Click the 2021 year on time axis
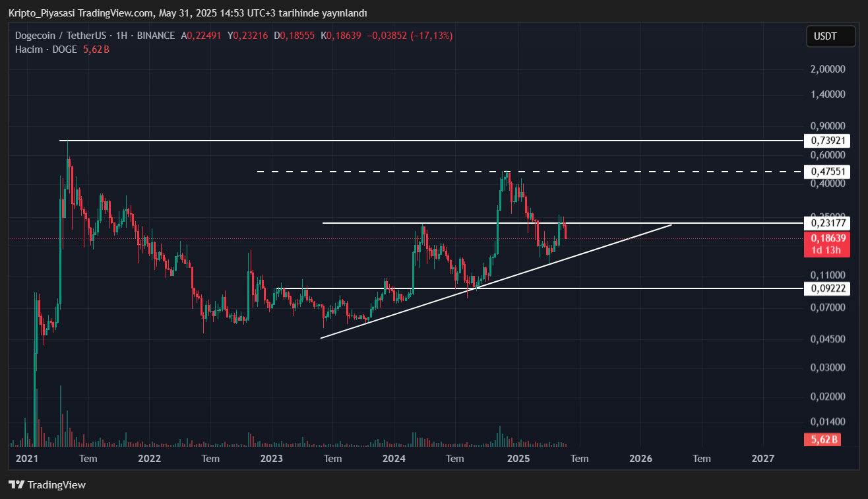The image size is (868, 499). (27, 458)
